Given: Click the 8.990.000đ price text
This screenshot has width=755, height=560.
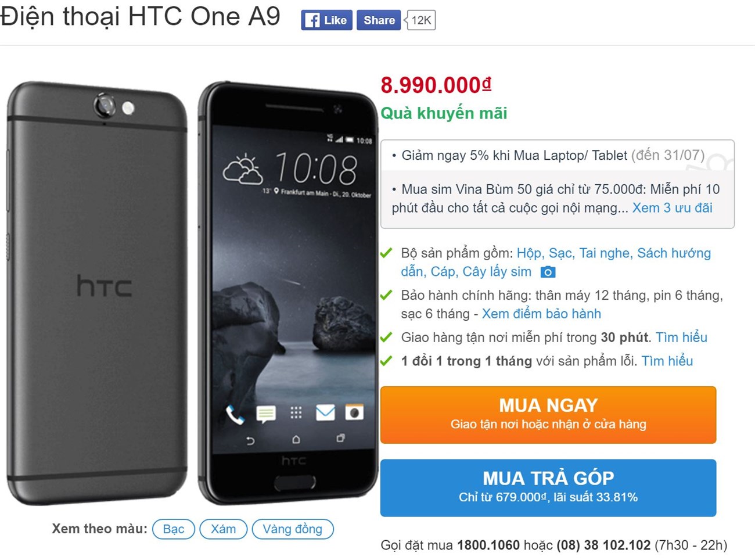Looking at the screenshot, I should [436, 85].
